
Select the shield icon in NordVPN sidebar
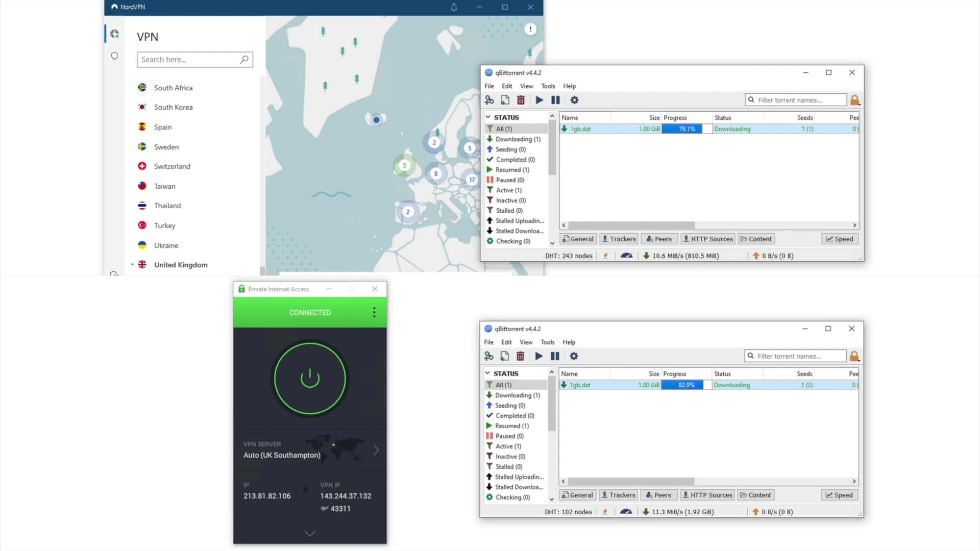114,56
